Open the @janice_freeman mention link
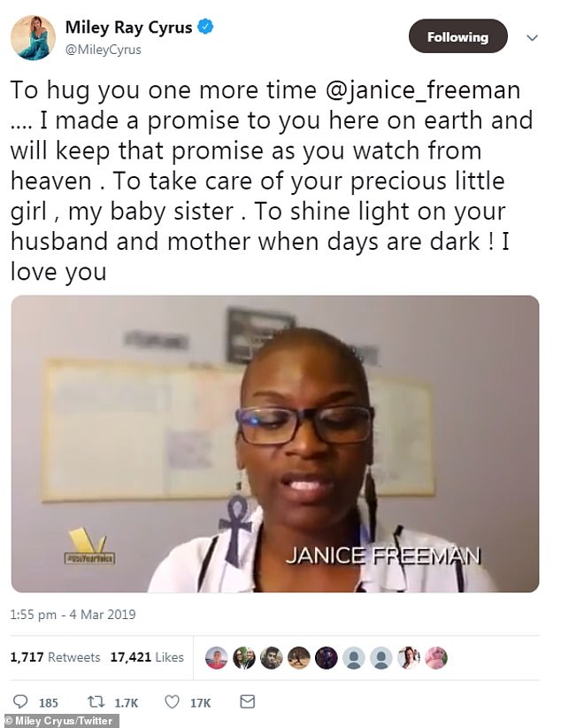Screen dimensions: 561x728 pos(423,90)
